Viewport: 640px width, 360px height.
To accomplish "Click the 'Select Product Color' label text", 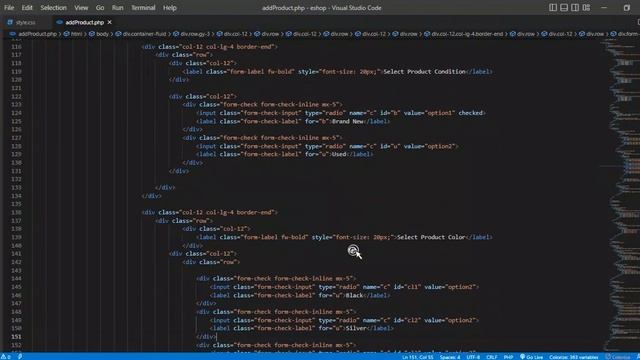I will click(431, 237).
